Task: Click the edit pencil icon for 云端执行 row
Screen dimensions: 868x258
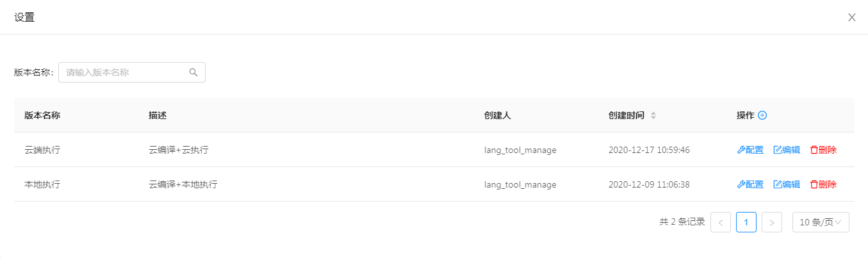Action: coord(778,150)
